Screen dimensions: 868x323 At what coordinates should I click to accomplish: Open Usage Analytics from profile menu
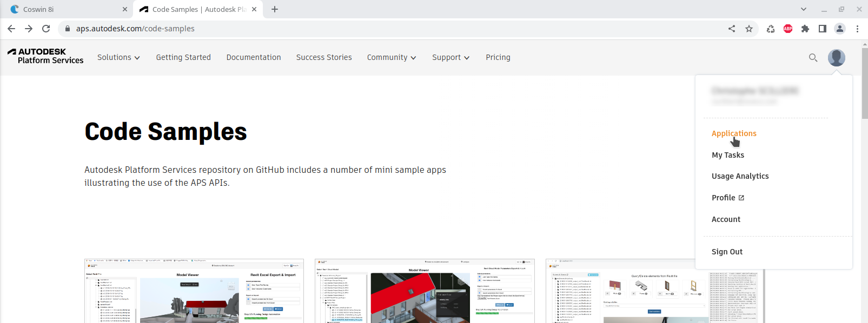coord(740,176)
